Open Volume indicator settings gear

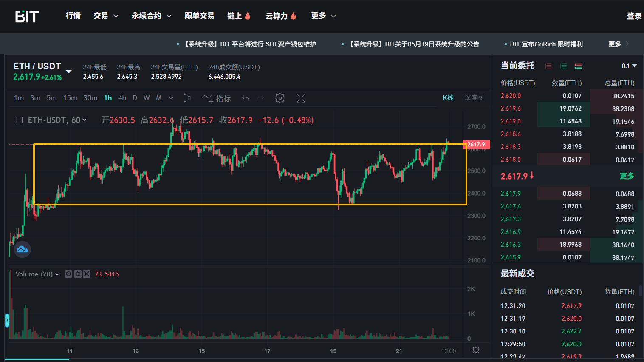pos(78,274)
